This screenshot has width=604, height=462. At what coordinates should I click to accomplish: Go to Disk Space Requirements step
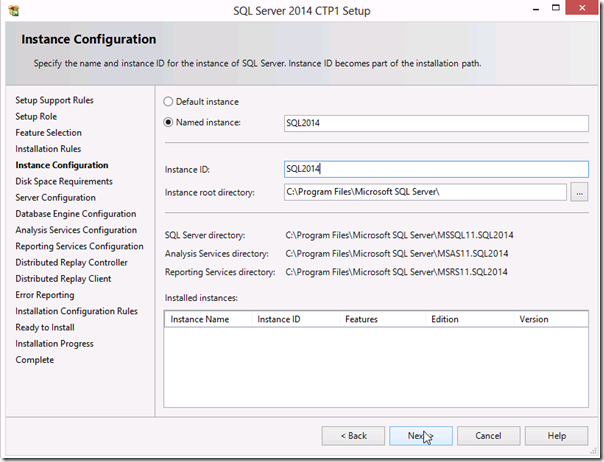64,181
